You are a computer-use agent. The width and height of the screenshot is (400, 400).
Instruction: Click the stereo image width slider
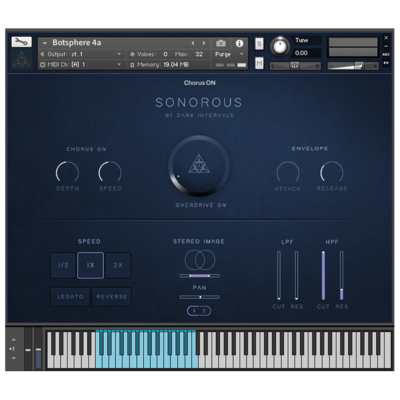point(200,276)
